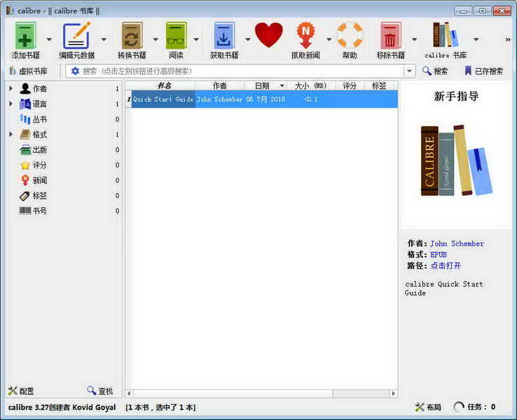Click the horizontal scrollbar thumb in book list
The width and height of the screenshot is (517, 420).
coord(233,393)
